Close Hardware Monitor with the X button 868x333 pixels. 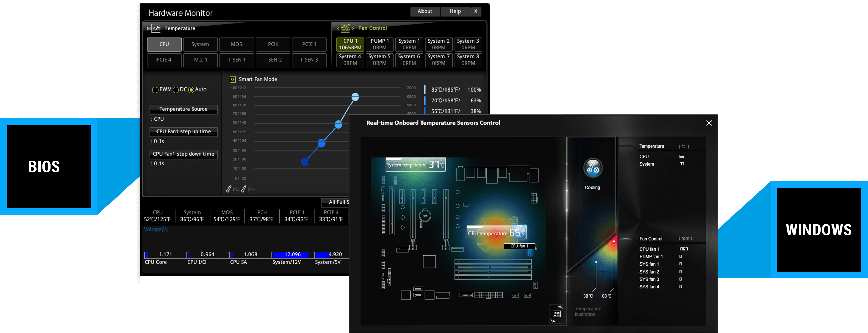point(476,11)
